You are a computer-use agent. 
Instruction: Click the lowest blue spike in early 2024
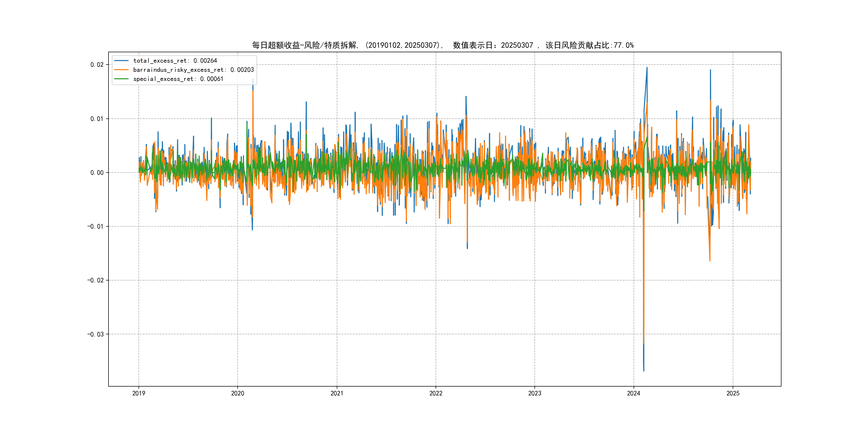(643, 370)
